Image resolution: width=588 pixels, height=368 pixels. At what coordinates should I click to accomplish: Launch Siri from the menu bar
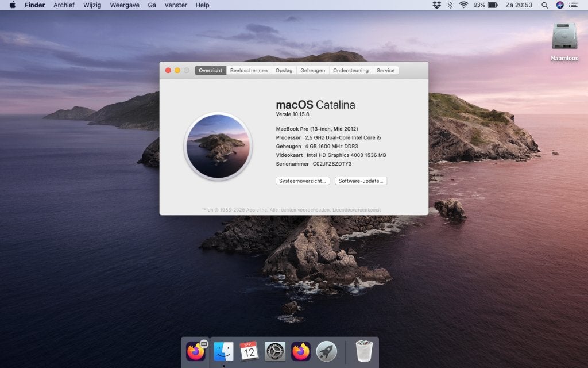[559, 5]
